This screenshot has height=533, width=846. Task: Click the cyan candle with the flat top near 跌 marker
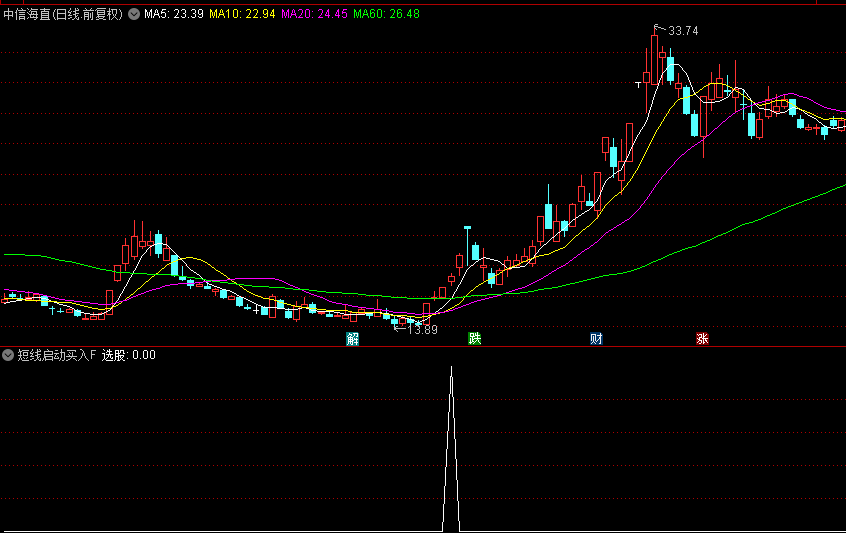(x=467, y=245)
